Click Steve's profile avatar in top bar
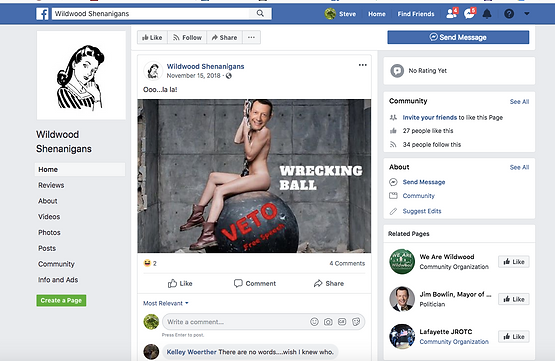The width and height of the screenshot is (555, 361). pos(330,14)
